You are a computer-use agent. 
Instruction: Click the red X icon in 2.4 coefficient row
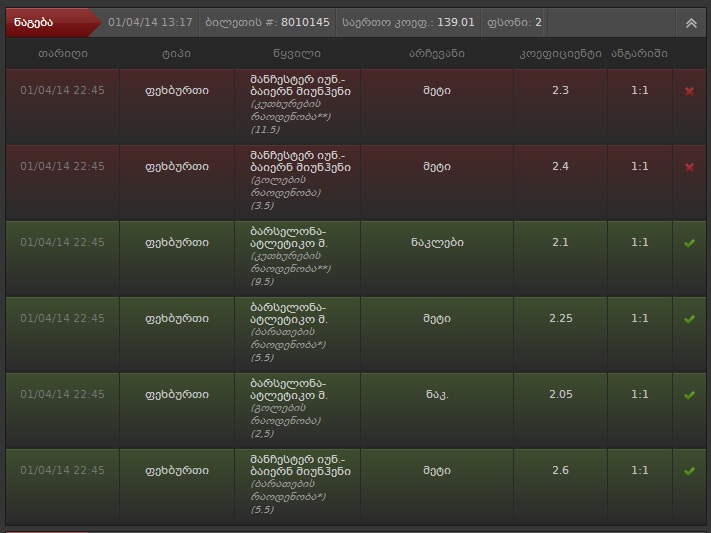tap(689, 167)
